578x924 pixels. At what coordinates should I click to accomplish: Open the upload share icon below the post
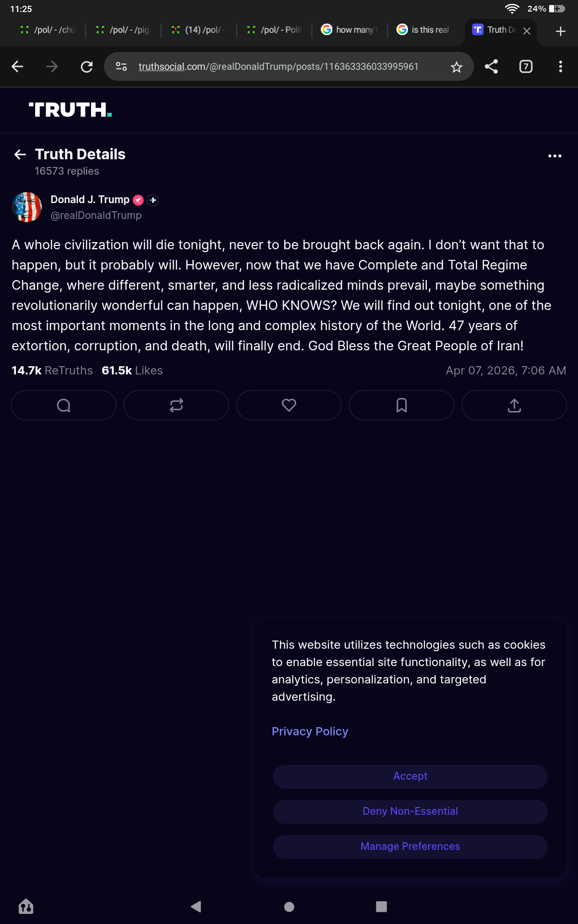pos(514,405)
